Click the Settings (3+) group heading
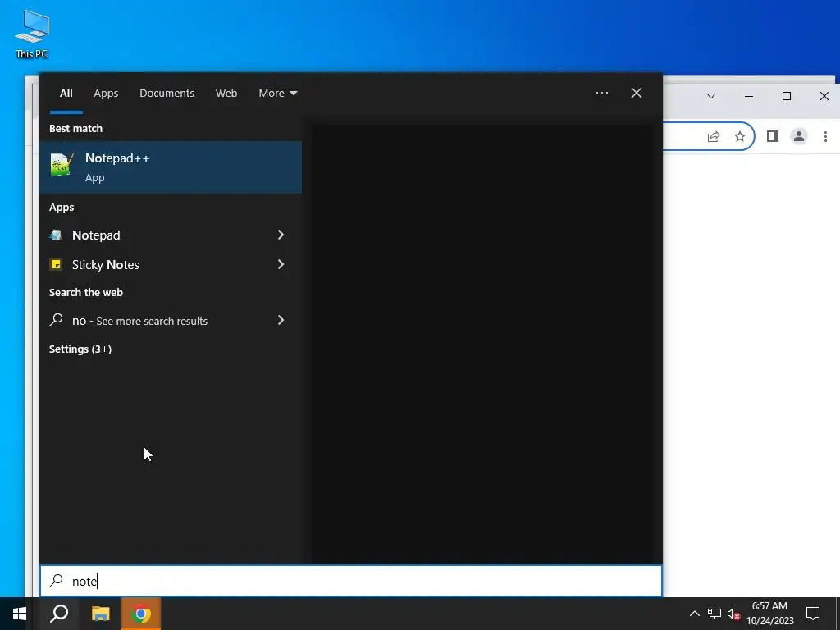The image size is (840, 630). [x=80, y=349]
